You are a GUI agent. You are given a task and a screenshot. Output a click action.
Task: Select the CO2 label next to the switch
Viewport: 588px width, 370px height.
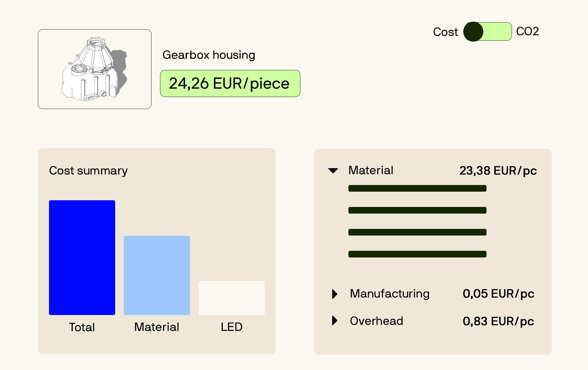click(x=527, y=31)
